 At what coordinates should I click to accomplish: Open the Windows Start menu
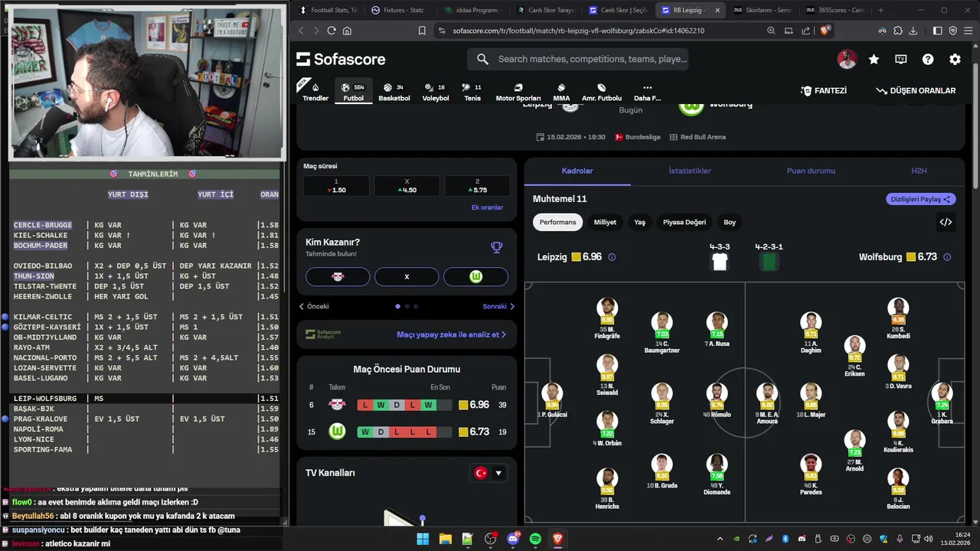(x=423, y=539)
